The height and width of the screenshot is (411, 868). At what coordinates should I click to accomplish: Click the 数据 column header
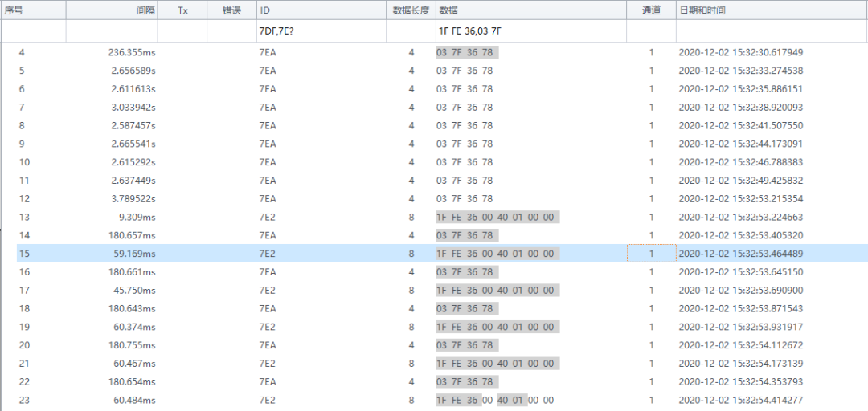coord(531,10)
